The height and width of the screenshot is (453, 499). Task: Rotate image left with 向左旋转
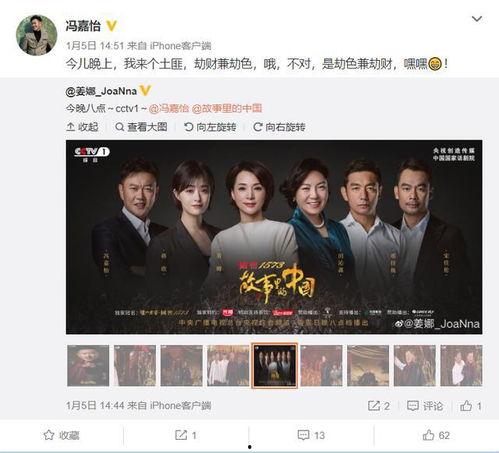(210, 127)
